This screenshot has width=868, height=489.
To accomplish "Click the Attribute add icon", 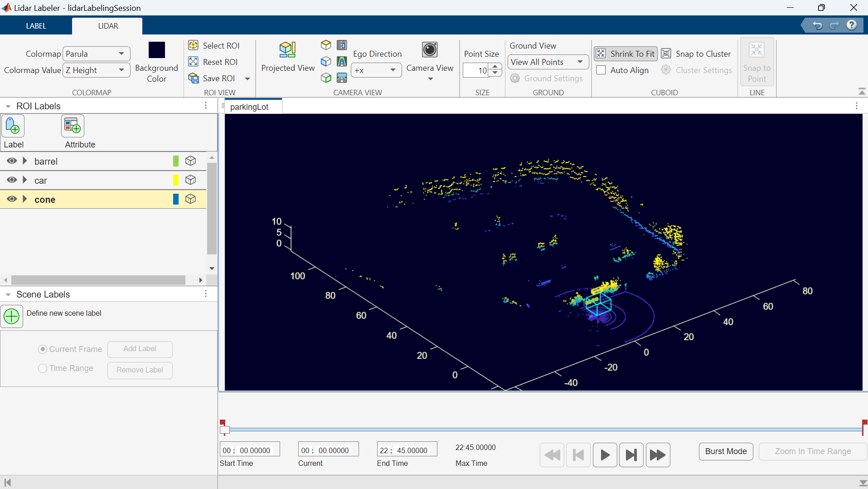I will point(73,126).
